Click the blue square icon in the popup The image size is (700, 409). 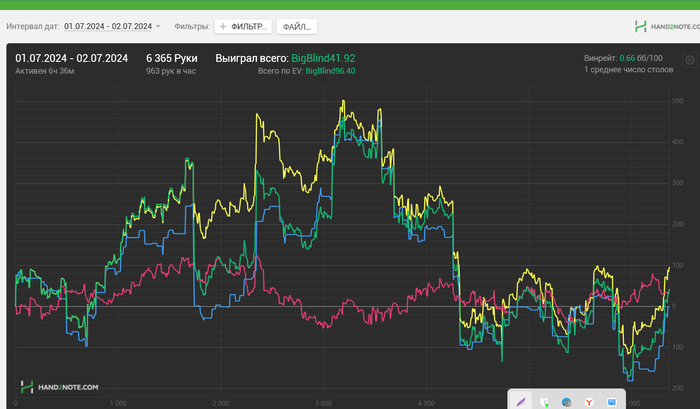click(x=612, y=402)
